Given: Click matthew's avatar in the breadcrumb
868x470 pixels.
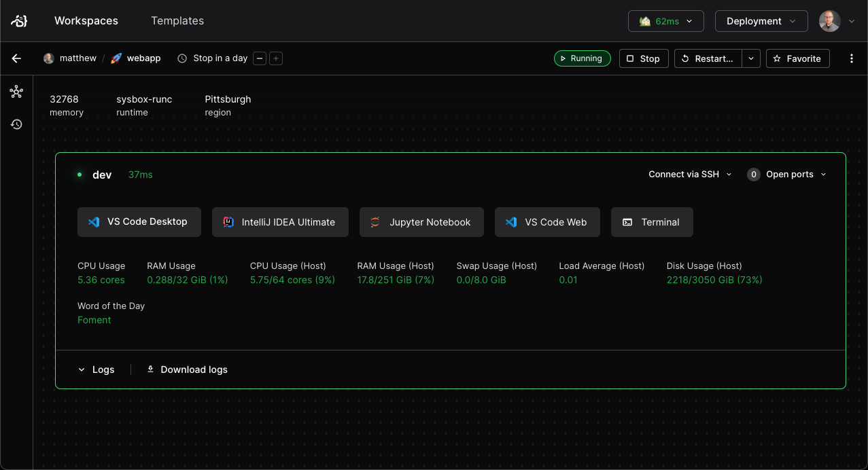Looking at the screenshot, I should coord(48,58).
